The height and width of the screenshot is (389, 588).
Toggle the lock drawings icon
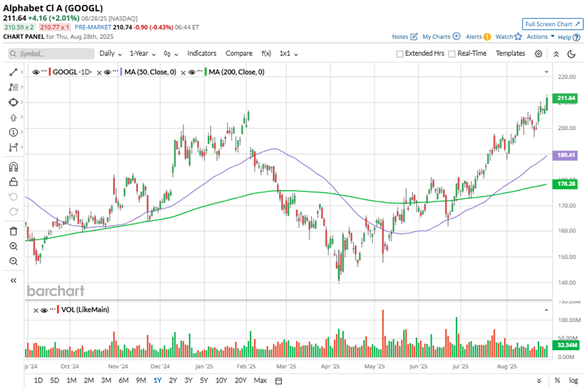coord(13,181)
